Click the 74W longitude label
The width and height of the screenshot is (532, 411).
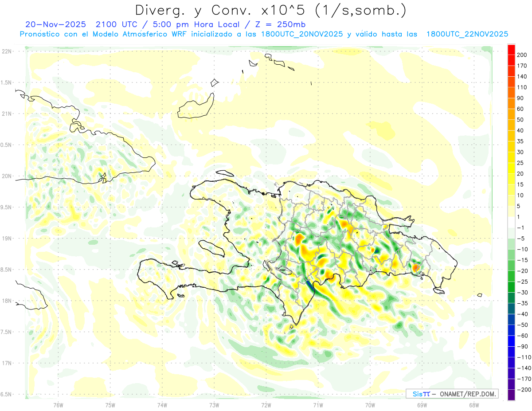tap(162, 405)
